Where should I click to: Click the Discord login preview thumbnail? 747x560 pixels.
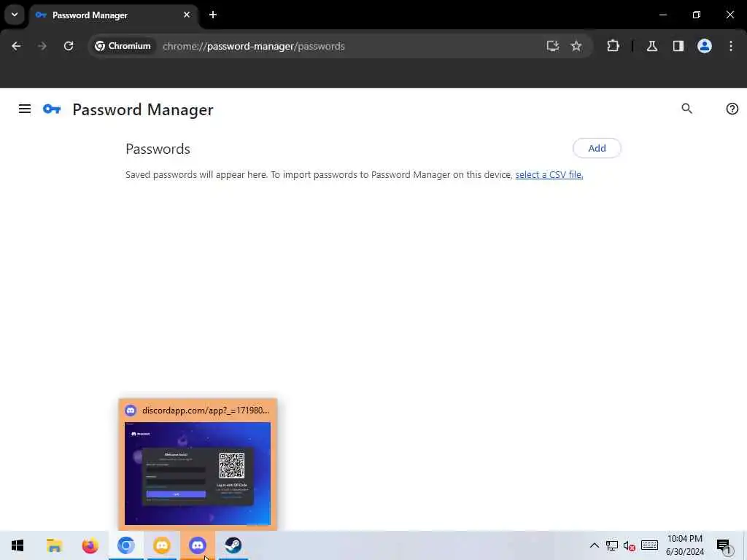click(x=198, y=473)
